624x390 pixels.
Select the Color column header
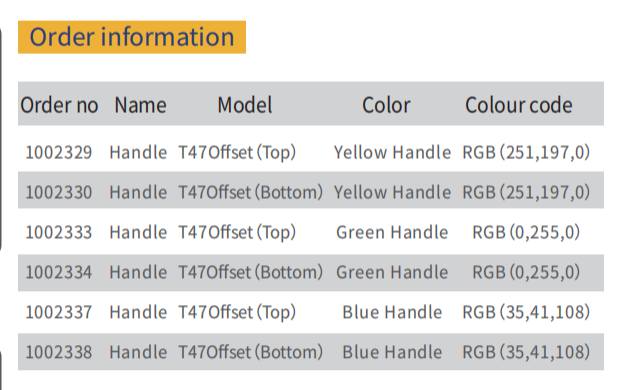point(386,105)
